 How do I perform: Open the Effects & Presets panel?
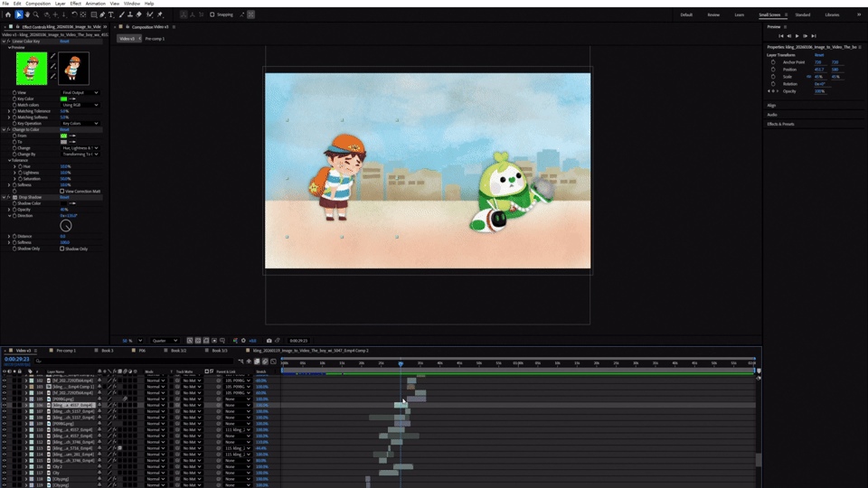[780, 125]
